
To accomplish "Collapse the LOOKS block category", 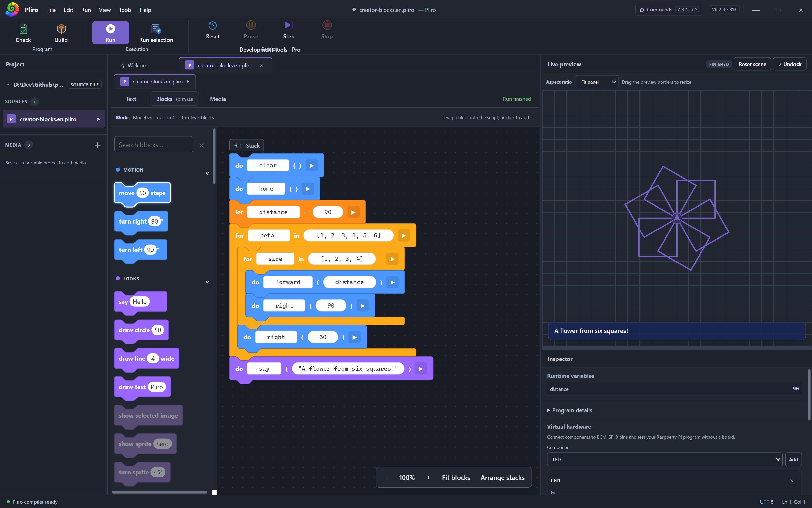I will 207,282.
